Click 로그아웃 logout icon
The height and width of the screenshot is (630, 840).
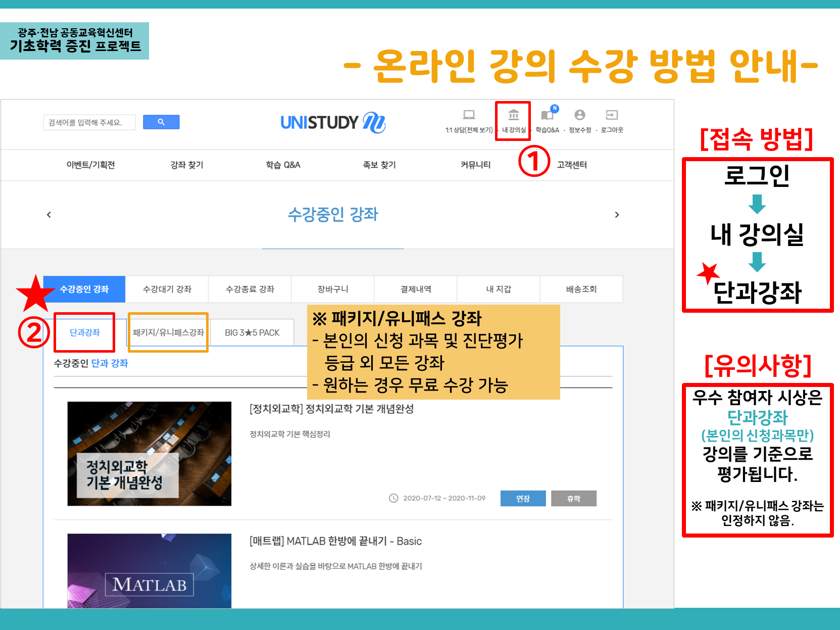point(612,115)
